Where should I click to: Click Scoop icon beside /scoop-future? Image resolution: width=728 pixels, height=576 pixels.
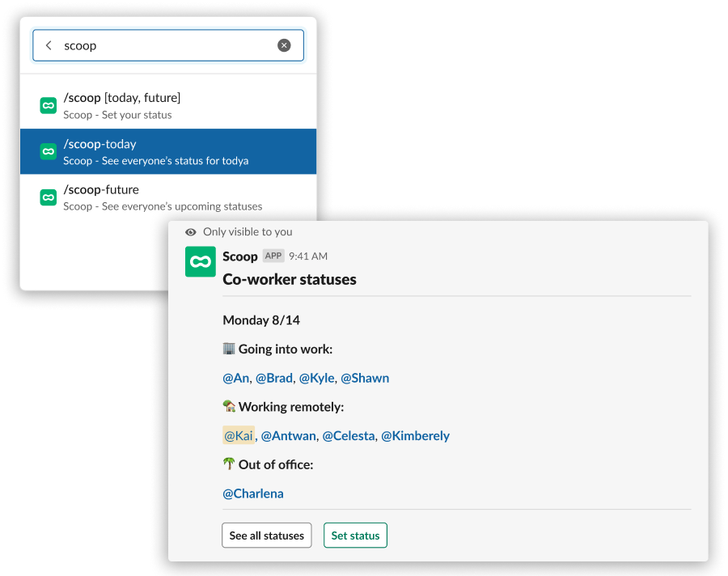(x=49, y=197)
